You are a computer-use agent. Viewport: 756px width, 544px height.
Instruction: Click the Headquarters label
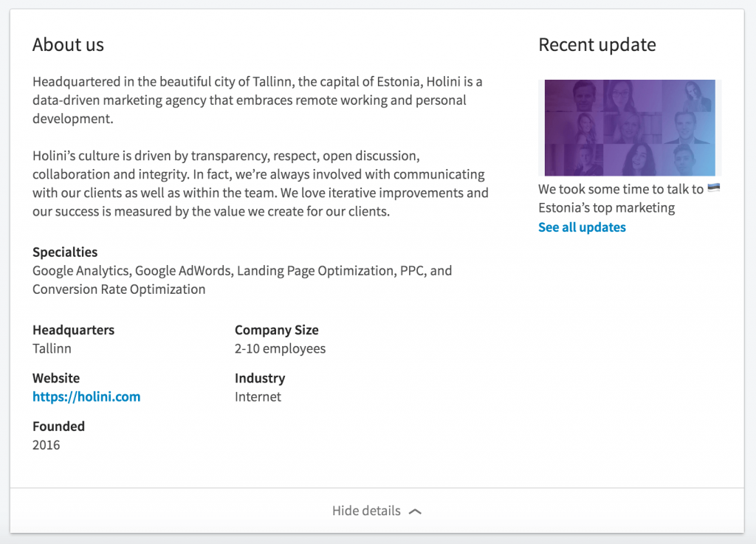coord(73,330)
